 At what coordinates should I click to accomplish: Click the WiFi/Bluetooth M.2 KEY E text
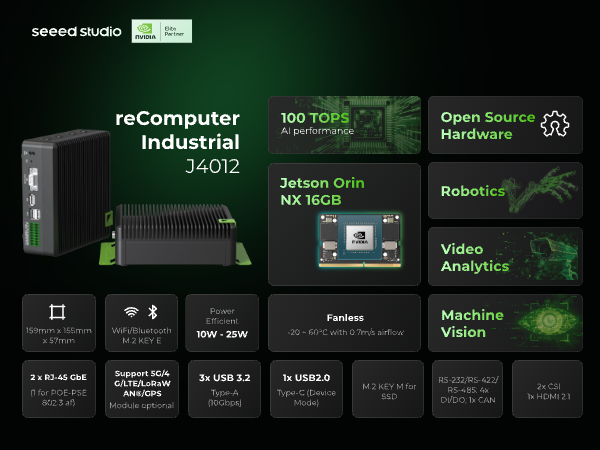[x=142, y=335]
